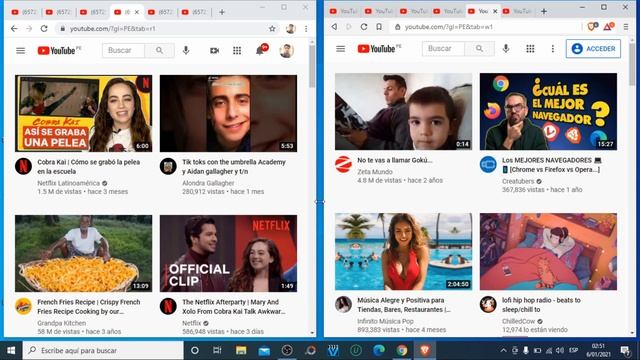This screenshot has width=640, height=360.
Task: Start voice search microphone in left window
Action: (186, 51)
